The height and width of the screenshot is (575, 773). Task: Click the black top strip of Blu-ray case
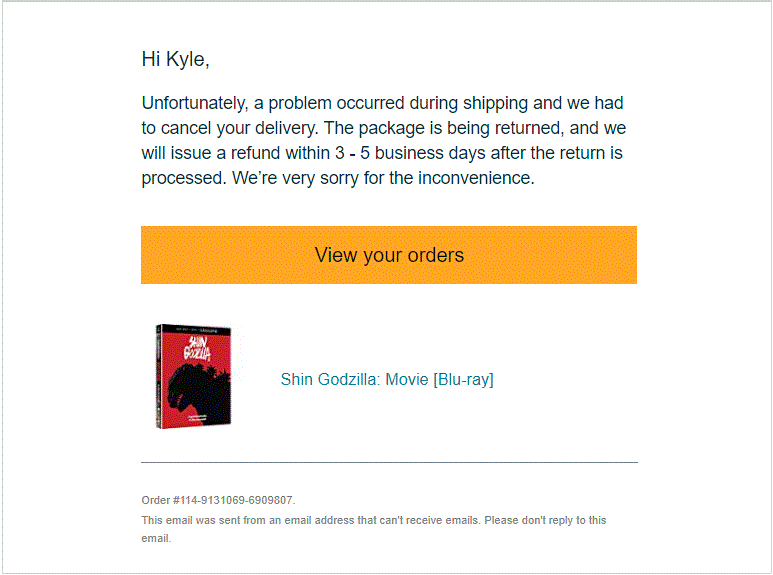click(195, 329)
